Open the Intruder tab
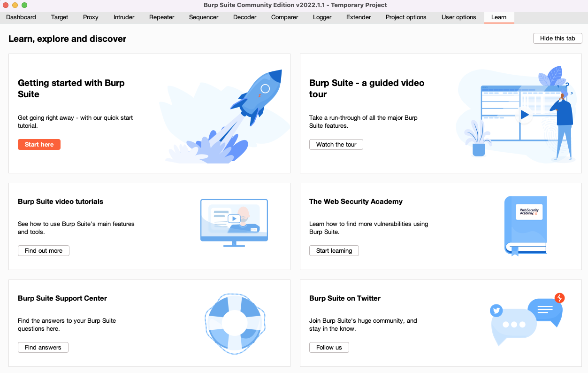Viewport: 588px width, 373px height. tap(123, 17)
